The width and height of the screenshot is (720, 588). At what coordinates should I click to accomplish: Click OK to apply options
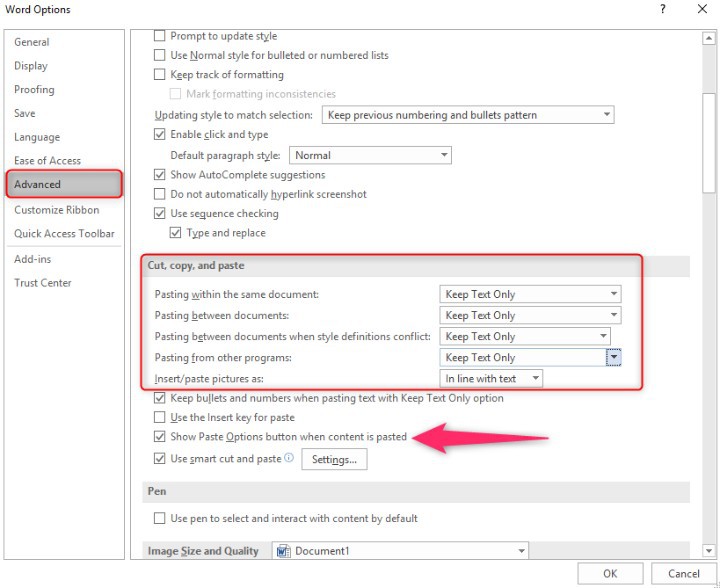610,573
